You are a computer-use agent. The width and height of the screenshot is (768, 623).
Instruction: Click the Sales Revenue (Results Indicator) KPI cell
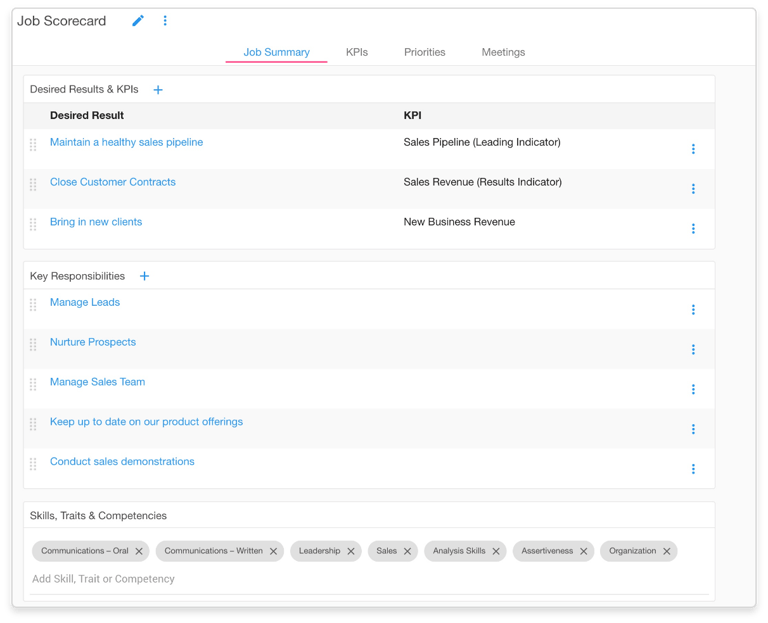pos(482,182)
